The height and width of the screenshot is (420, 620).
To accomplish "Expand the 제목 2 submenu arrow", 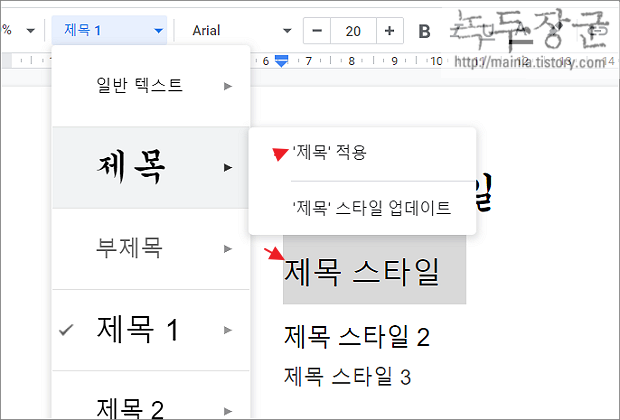I will (x=227, y=411).
